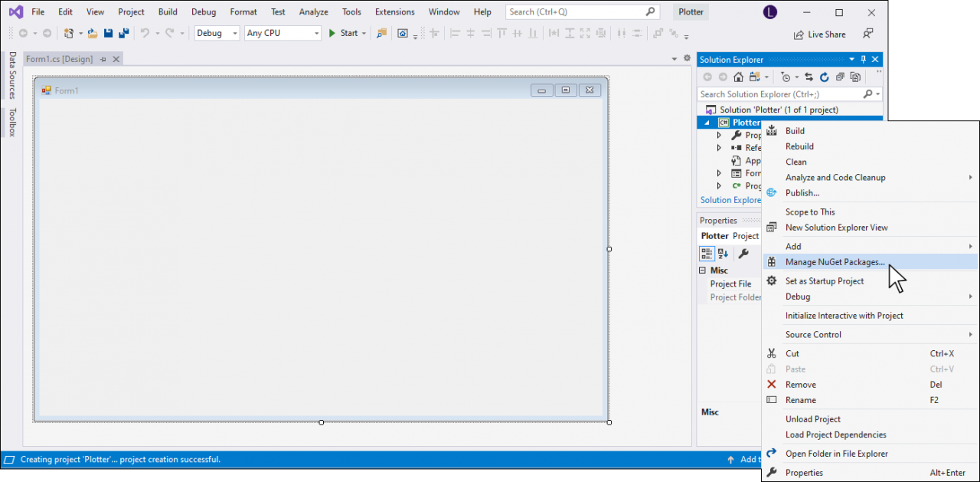Open the Extensions menu
980x482 pixels.
394,11
